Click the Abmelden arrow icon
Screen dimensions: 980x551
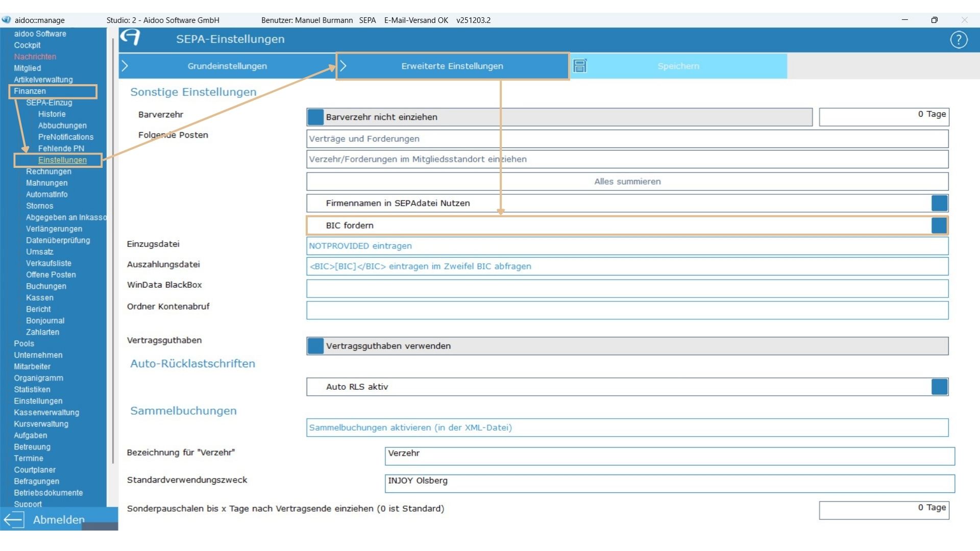coord(14,520)
